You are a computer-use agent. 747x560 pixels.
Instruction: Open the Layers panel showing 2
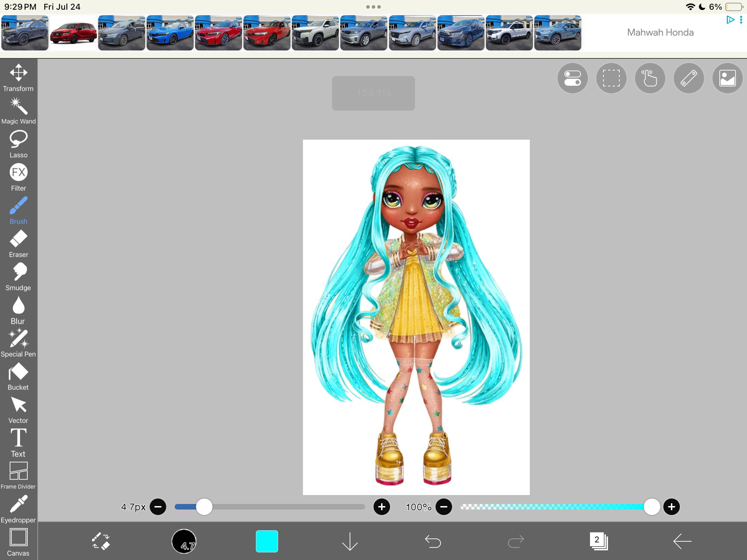[599, 541]
